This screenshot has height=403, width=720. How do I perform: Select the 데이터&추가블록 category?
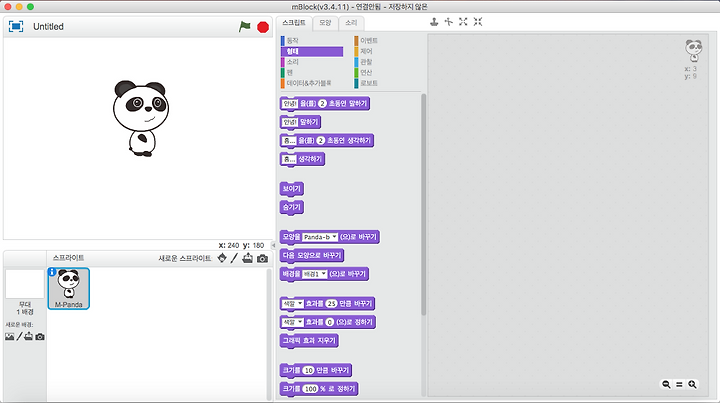tap(312, 83)
